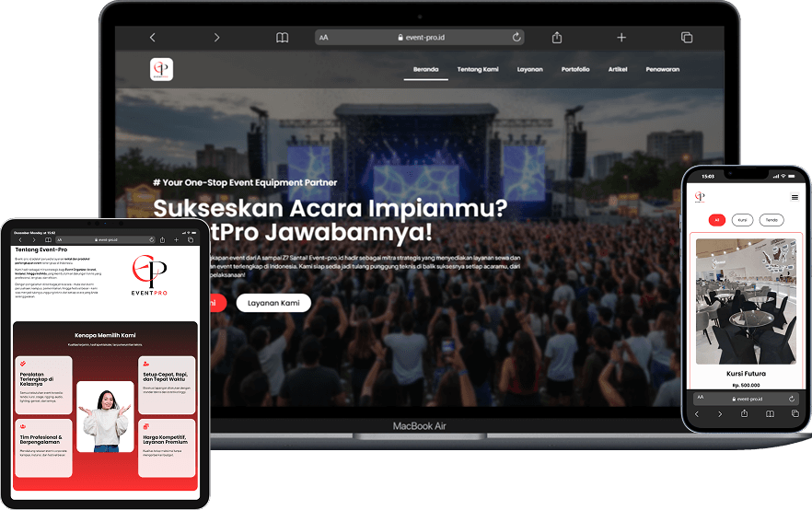Open the tab overview icon on MacBook Safari

tap(686, 38)
